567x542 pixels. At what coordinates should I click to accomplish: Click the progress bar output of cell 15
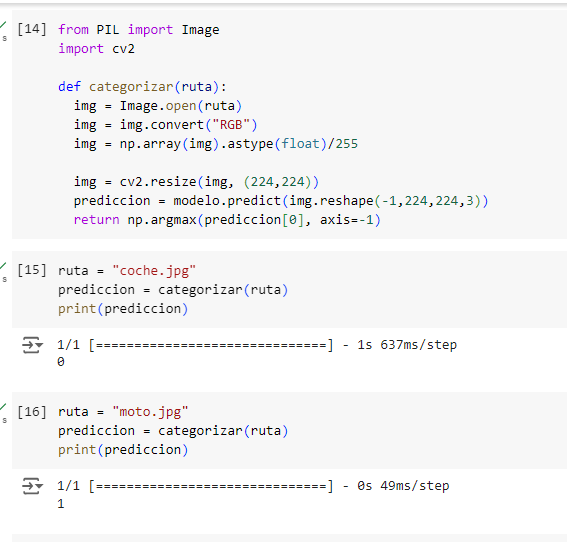coord(257,345)
